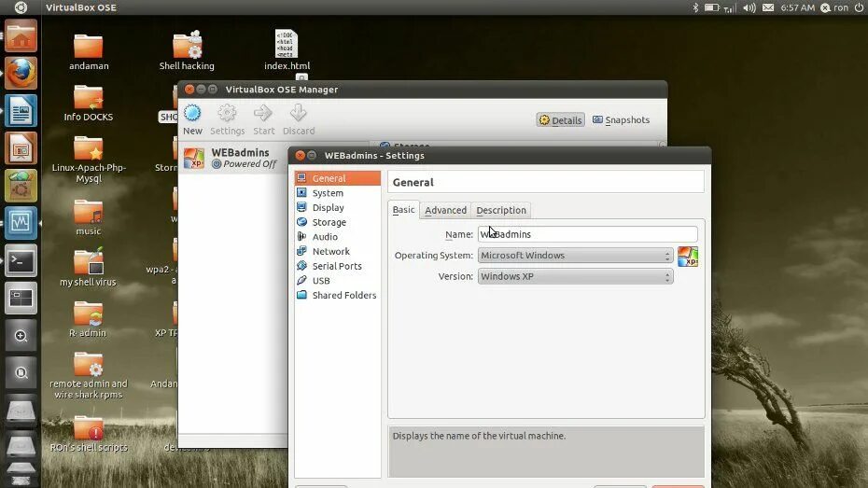Image resolution: width=868 pixels, height=488 pixels.
Task: Open the General settings category
Action: (337, 178)
